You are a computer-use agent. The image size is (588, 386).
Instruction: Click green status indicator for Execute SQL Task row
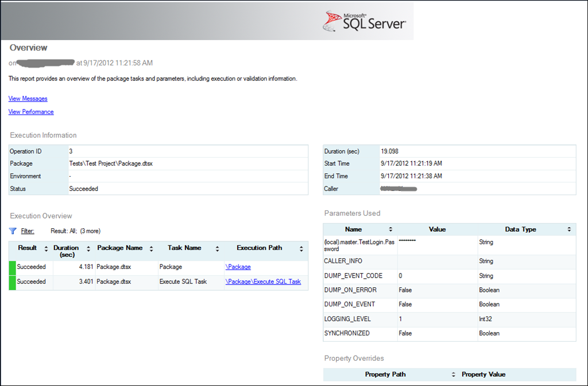(x=12, y=282)
